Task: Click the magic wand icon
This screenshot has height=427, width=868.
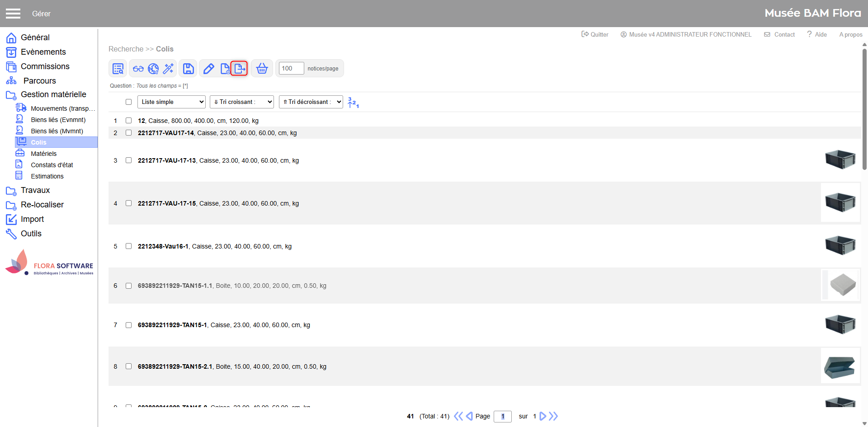Action: (168, 69)
